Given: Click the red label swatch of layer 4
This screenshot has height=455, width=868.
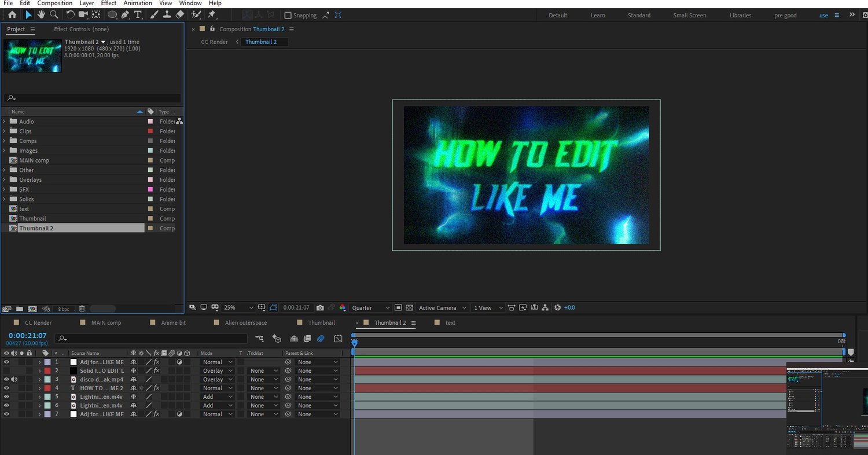Looking at the screenshot, I should tap(47, 388).
